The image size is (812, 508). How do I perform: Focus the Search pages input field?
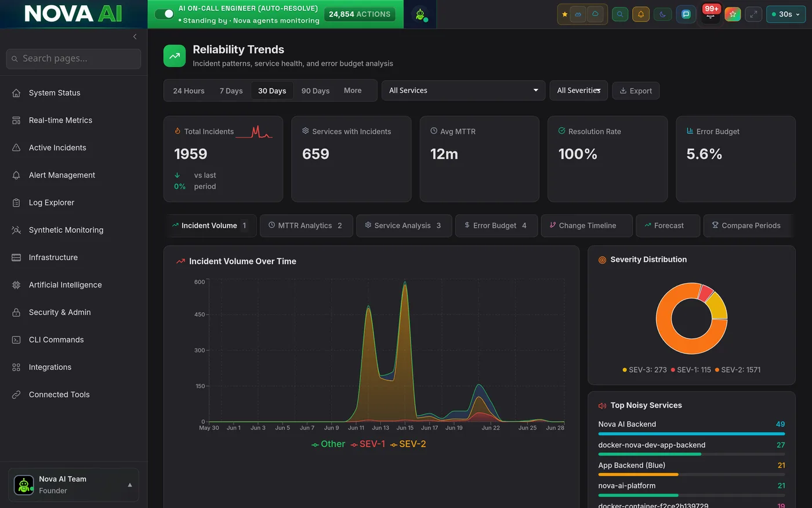coord(74,59)
